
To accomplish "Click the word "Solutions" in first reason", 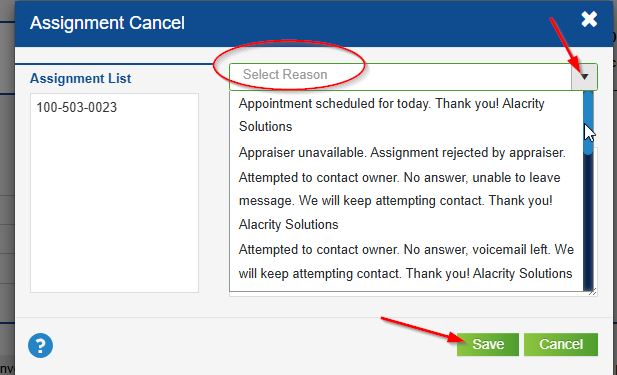I will point(266,127).
